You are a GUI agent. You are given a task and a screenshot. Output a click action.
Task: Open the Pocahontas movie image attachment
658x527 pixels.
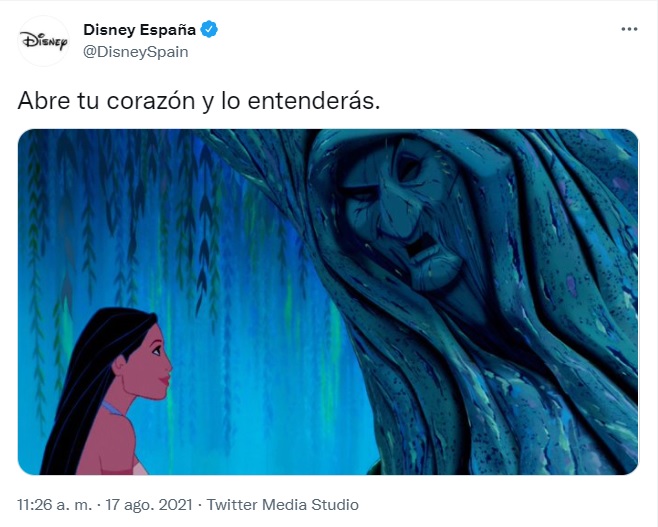328,302
